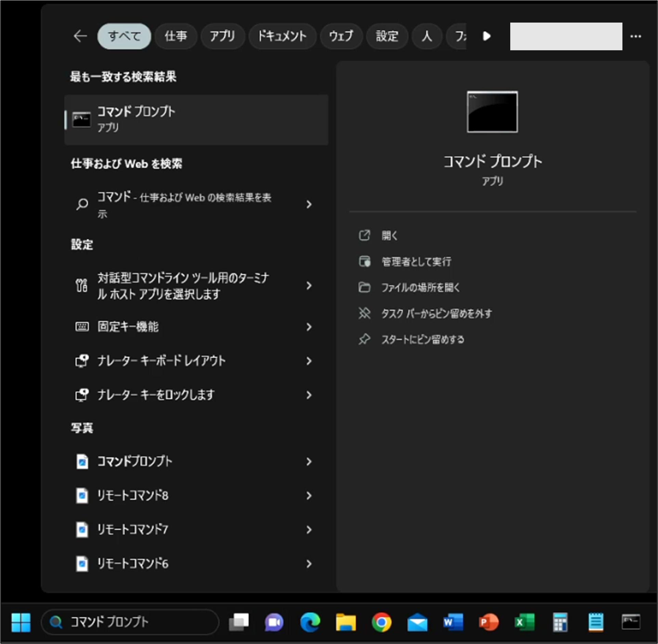Click the tools icon next to 対話型コマンドライン
The width and height of the screenshot is (658, 644).
tap(82, 286)
